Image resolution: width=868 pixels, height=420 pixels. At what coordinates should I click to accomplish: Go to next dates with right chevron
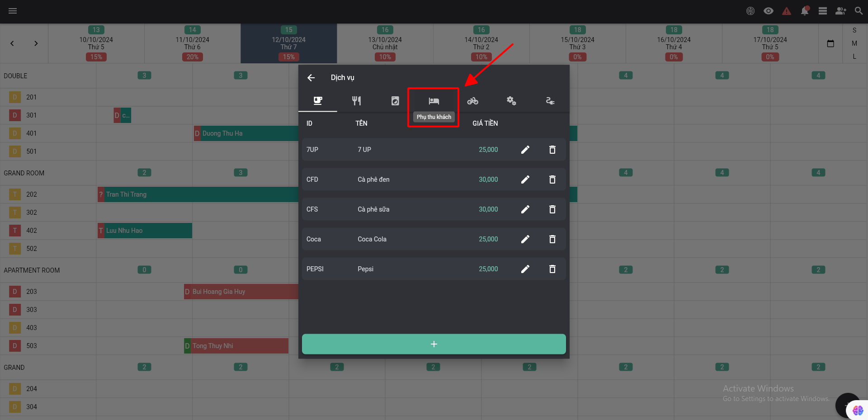tap(36, 43)
